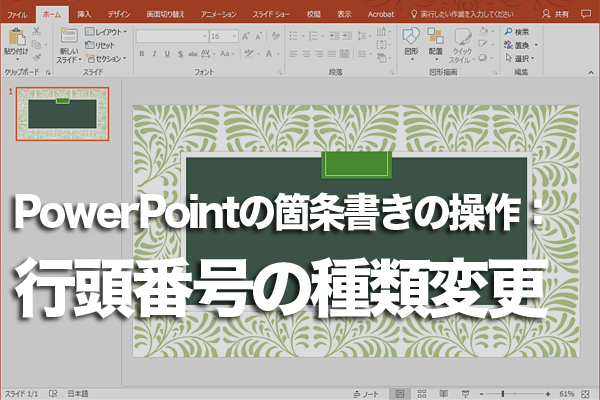Image resolution: width=600 pixels, height=400 pixels.
Task: Click the 61% zoom level
Action: point(566,394)
